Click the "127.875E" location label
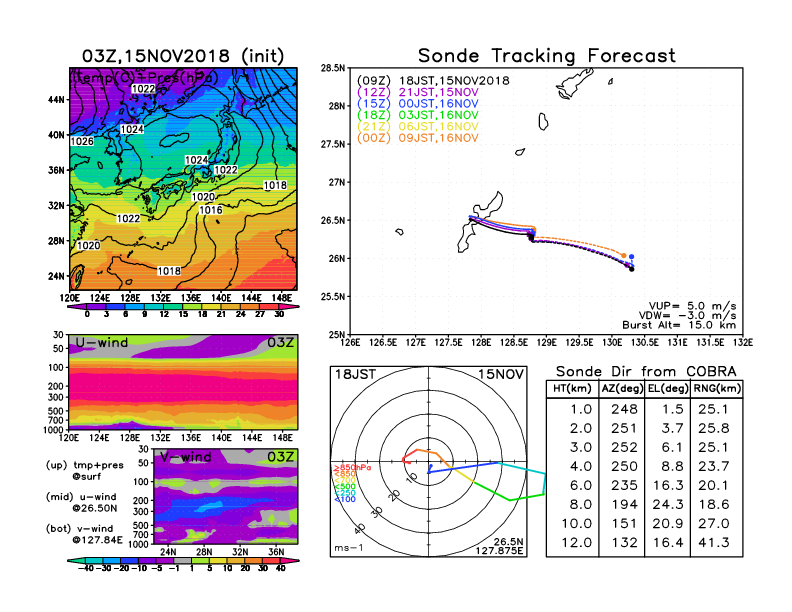The width and height of the screenshot is (792, 612). click(499, 551)
